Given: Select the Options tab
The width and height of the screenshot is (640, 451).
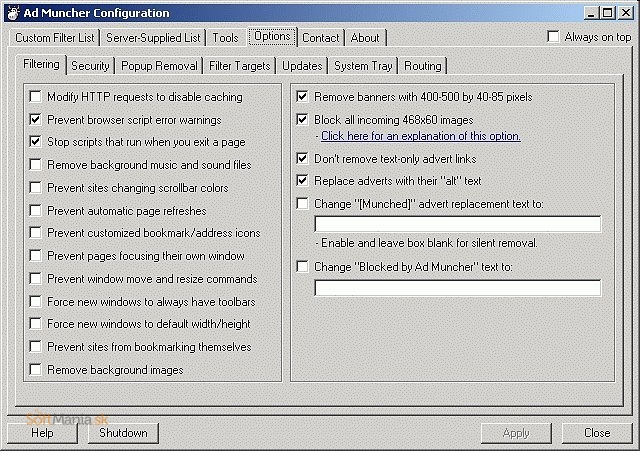Looking at the screenshot, I should 272,36.
